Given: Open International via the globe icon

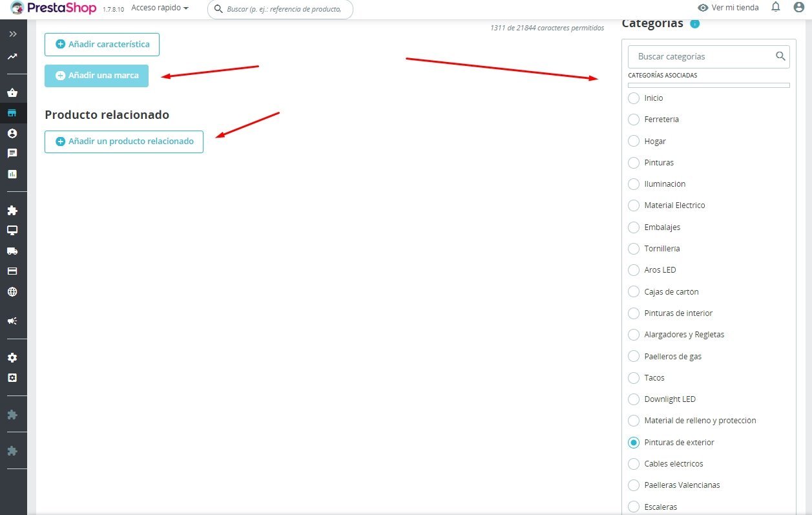Looking at the screenshot, I should [x=12, y=291].
